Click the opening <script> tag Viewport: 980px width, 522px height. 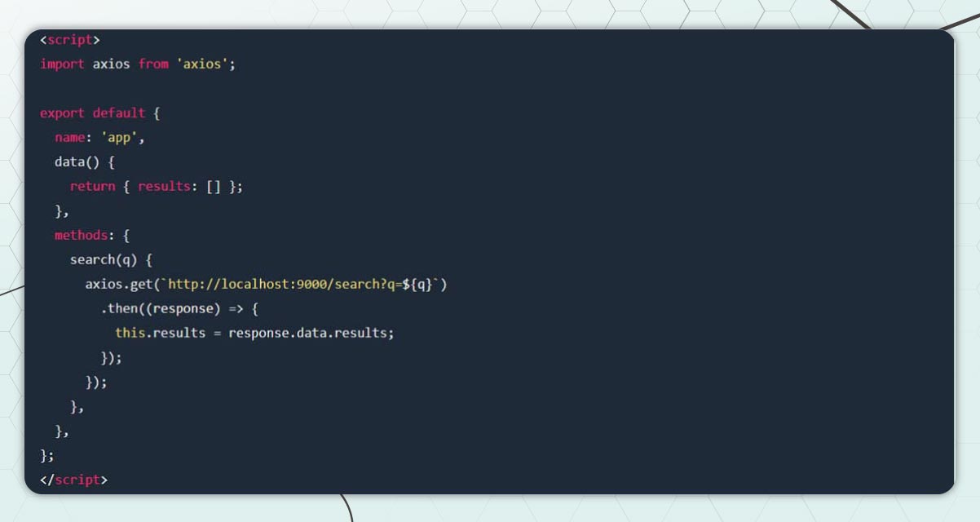[70, 40]
